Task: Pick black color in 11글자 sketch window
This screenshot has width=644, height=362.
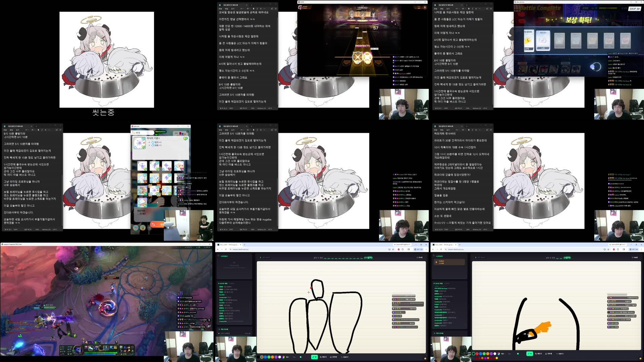Action: point(258,357)
